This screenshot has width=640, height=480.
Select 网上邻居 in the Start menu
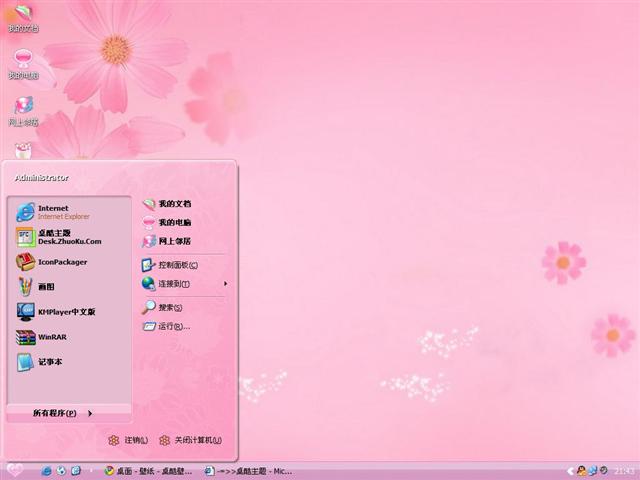coord(173,241)
